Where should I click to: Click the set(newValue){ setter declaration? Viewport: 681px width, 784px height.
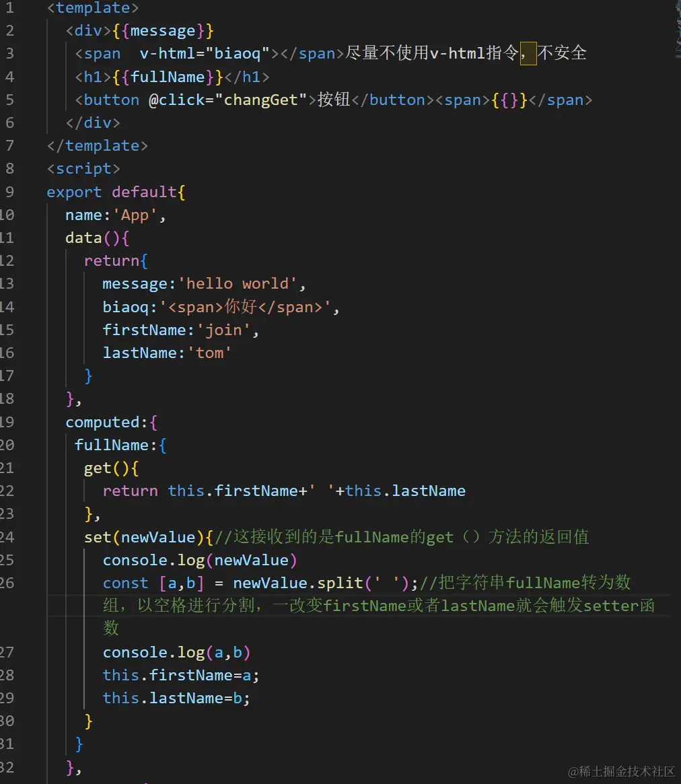click(149, 537)
